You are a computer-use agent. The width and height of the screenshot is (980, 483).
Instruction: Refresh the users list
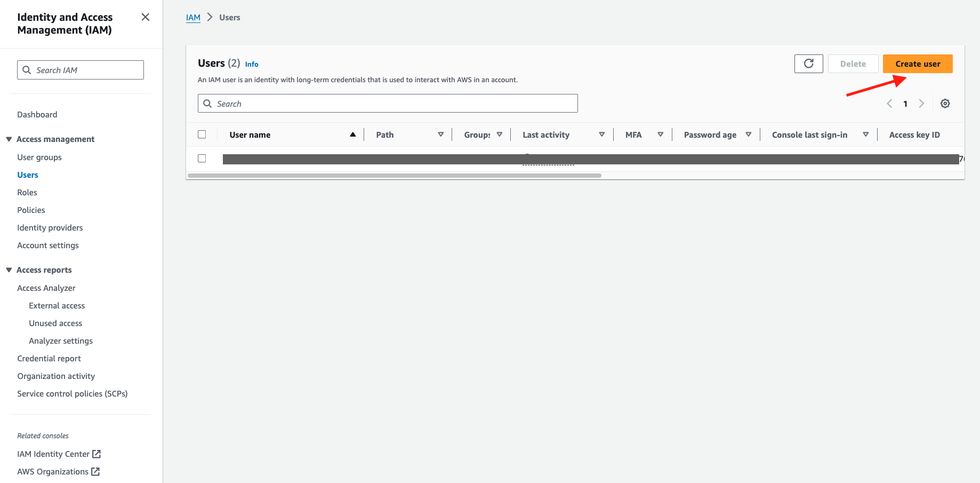click(808, 64)
